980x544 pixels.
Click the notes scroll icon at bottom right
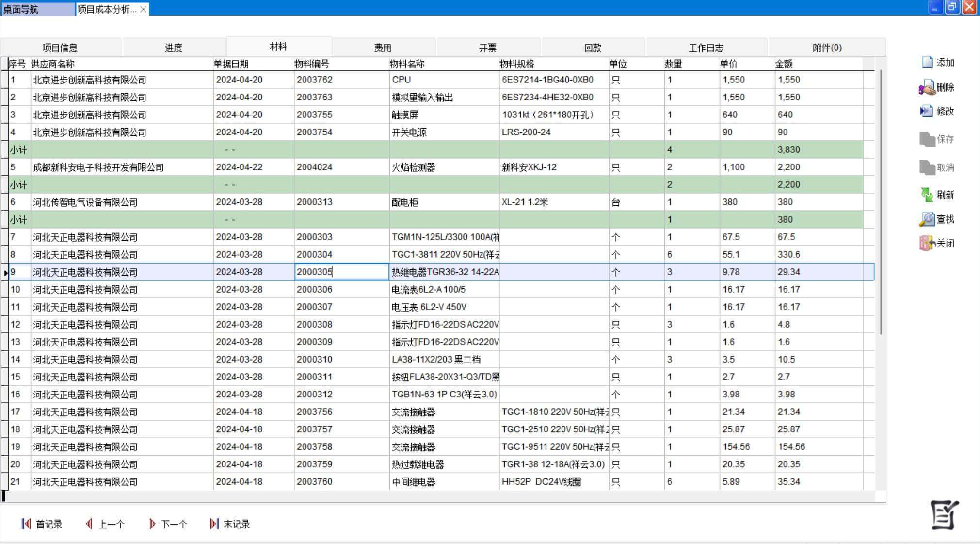point(944,515)
